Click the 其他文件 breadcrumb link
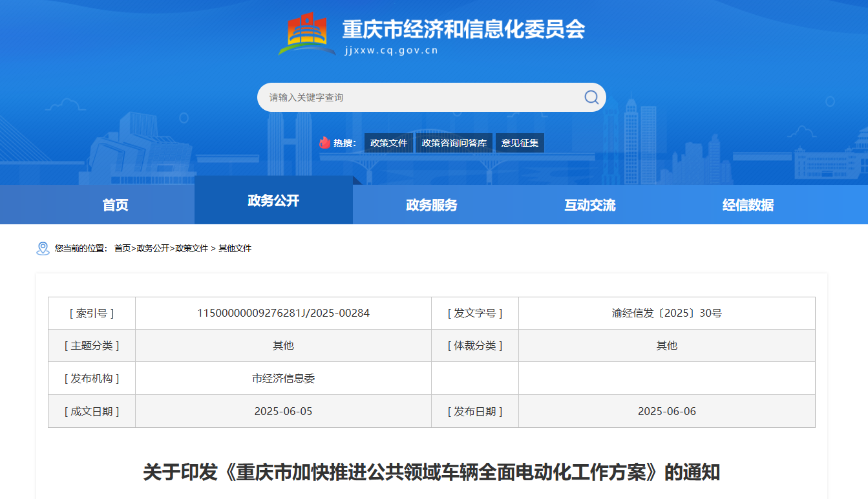Viewport: 868px width, 499px height. pos(235,248)
